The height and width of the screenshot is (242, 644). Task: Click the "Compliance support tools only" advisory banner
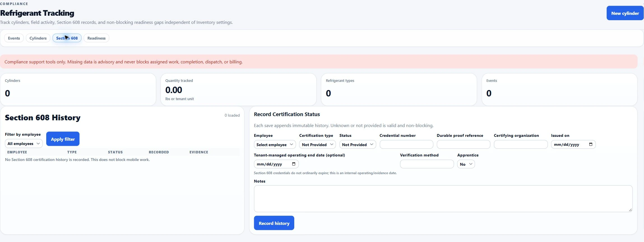pyautogui.click(x=319, y=62)
